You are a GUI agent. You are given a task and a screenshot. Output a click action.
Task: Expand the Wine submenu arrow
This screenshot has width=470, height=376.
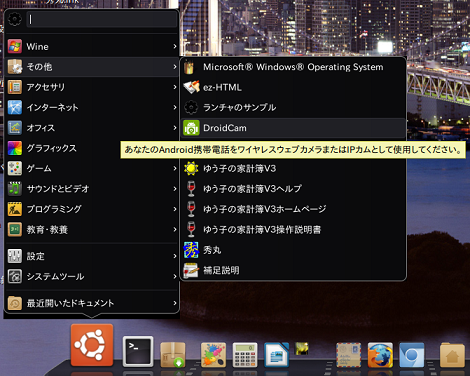tap(175, 46)
